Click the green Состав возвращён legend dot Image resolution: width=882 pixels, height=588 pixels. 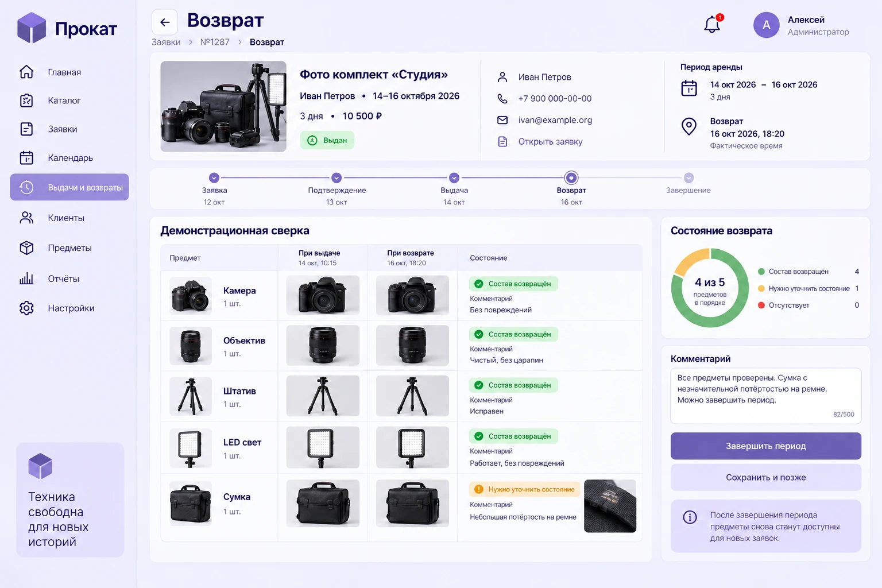pos(761,272)
